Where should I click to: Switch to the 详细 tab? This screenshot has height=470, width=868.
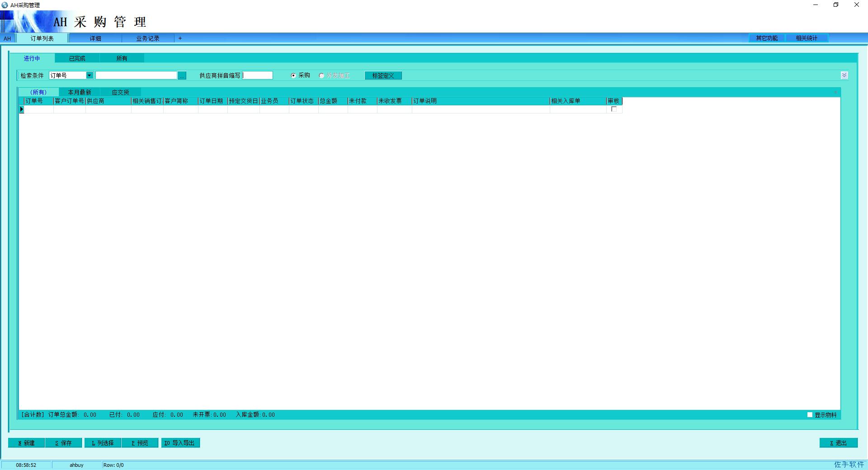pyautogui.click(x=95, y=38)
